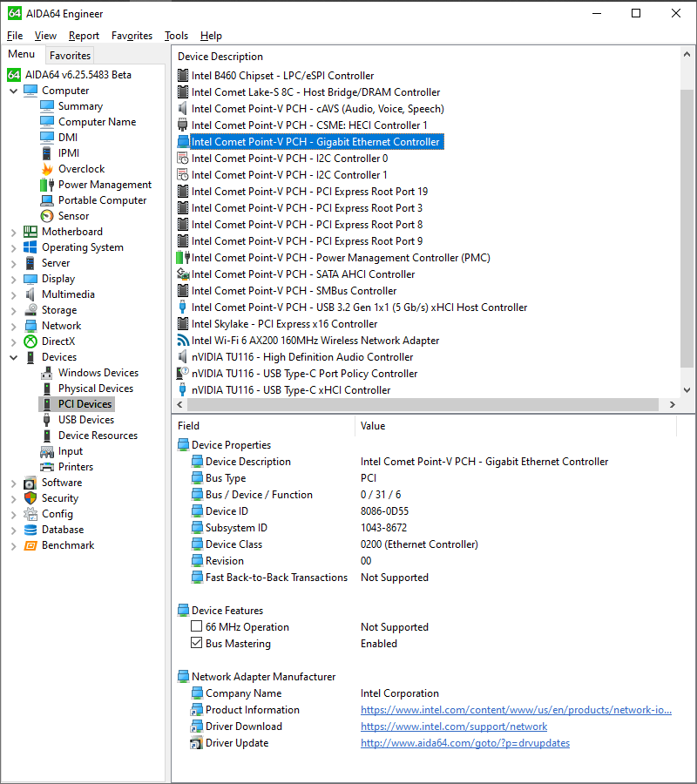Expand the Operating System node
Viewport: 697px width, 784px height.
(13, 248)
